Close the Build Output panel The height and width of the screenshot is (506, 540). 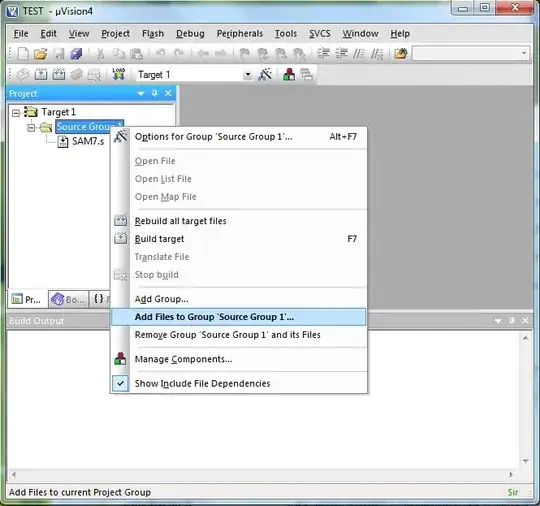coord(525,321)
